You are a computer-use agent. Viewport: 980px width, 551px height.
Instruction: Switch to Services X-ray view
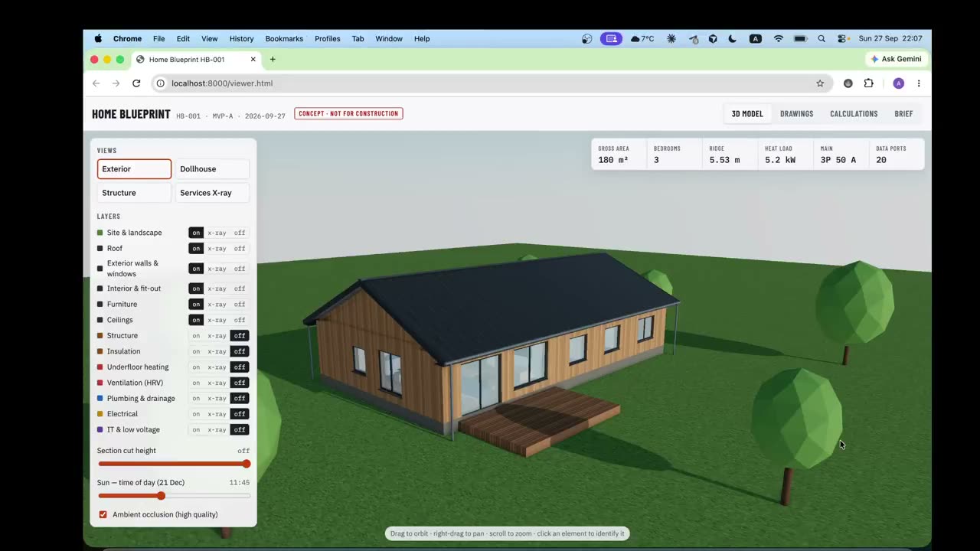212,193
